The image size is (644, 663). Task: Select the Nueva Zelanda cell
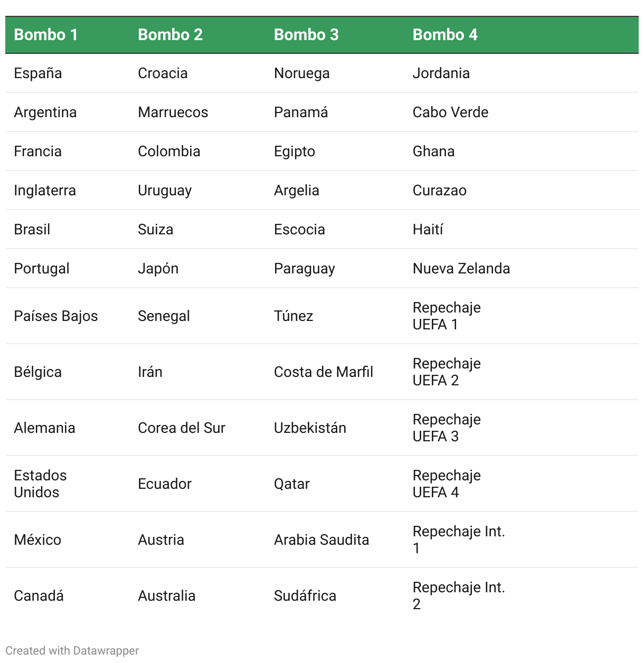click(461, 269)
